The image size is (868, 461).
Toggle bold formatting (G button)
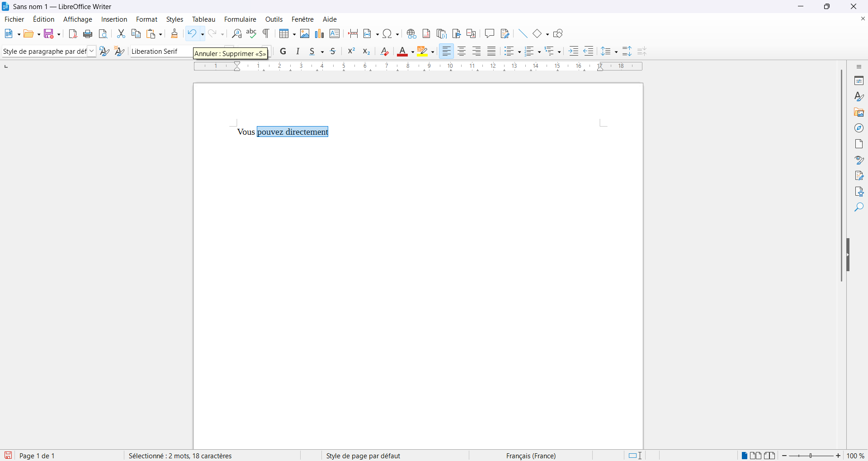coord(283,52)
